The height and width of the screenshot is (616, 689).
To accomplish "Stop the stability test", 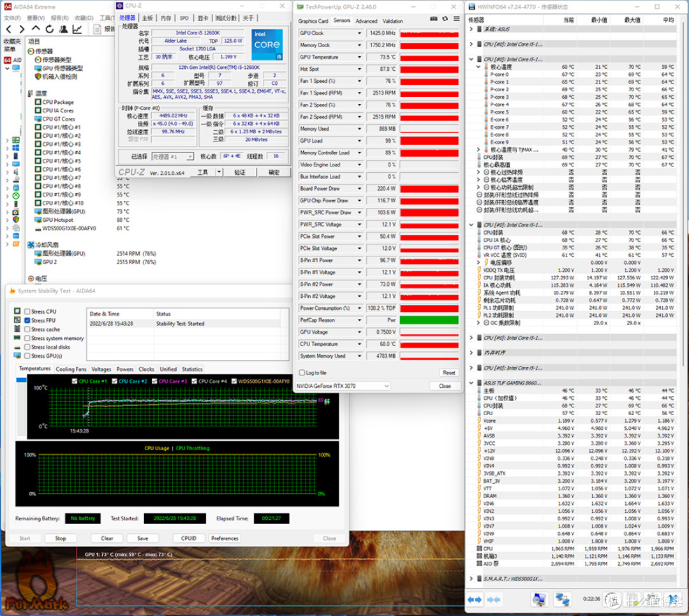I will (61, 538).
